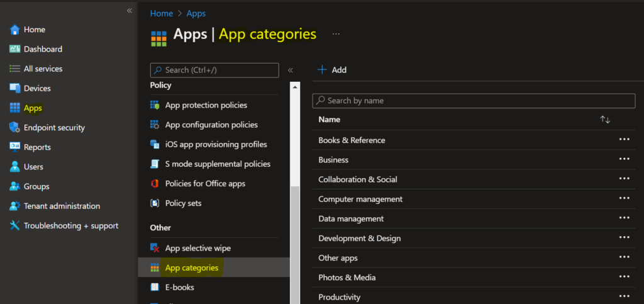644x304 pixels.
Task: Click the Policies for Office apps icon
Action: coord(155,184)
